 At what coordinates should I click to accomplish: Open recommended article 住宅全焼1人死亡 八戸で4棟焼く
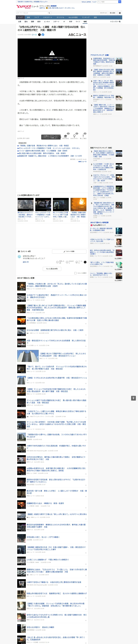(43, 537)
